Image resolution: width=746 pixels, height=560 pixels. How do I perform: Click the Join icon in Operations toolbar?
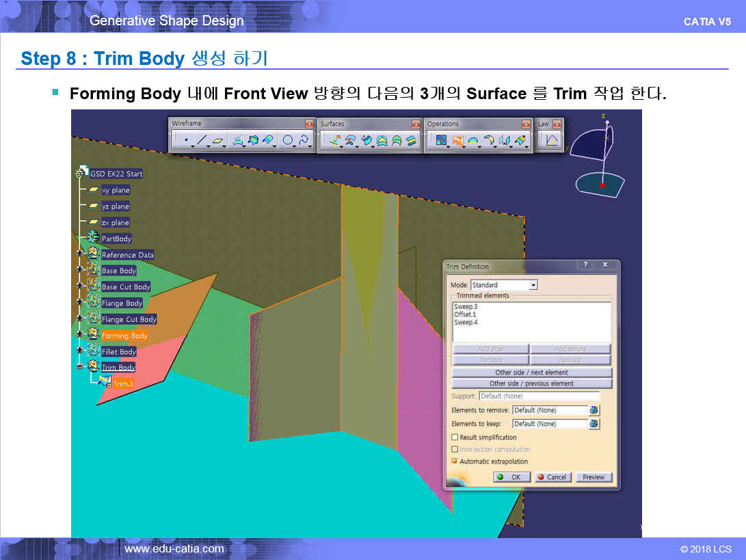click(441, 141)
